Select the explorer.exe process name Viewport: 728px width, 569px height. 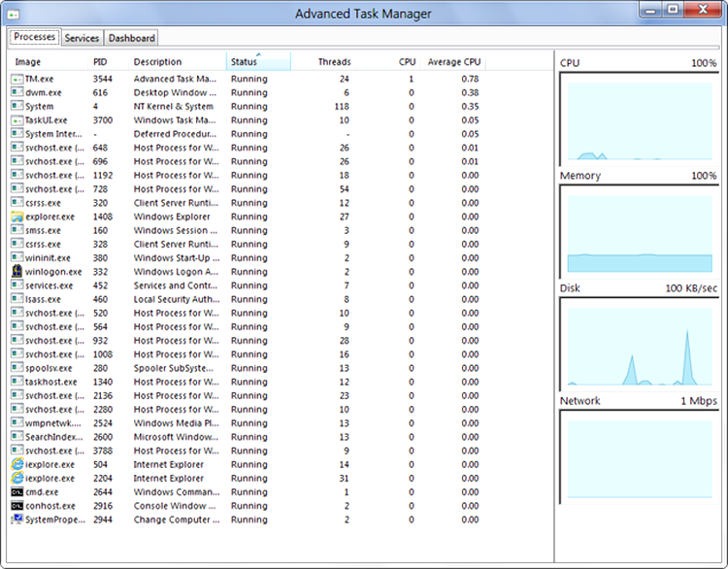click(50, 217)
